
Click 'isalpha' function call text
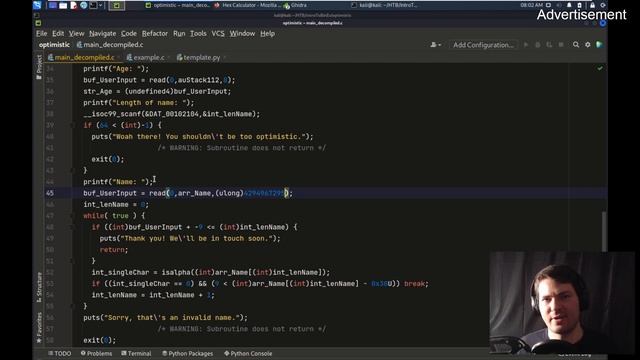click(176, 272)
